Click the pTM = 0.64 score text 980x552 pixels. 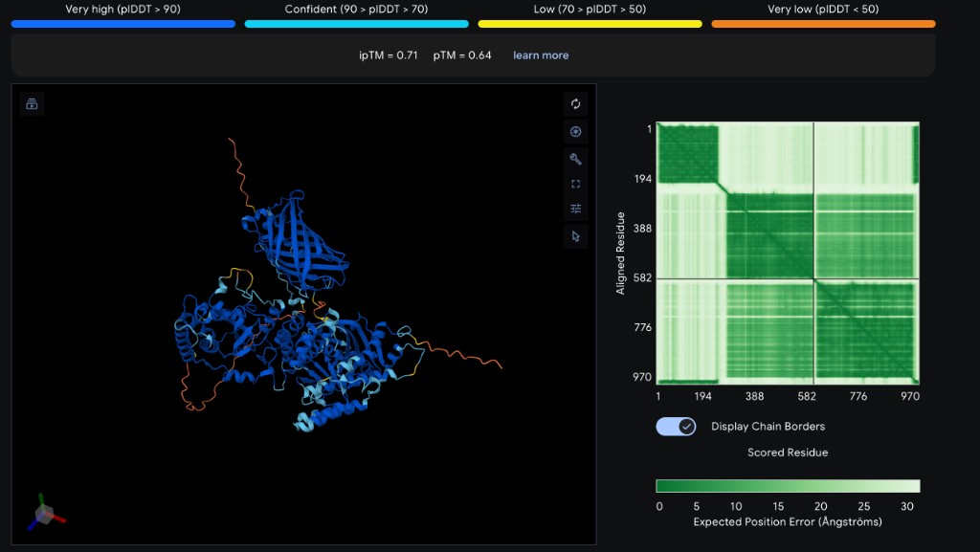click(462, 55)
